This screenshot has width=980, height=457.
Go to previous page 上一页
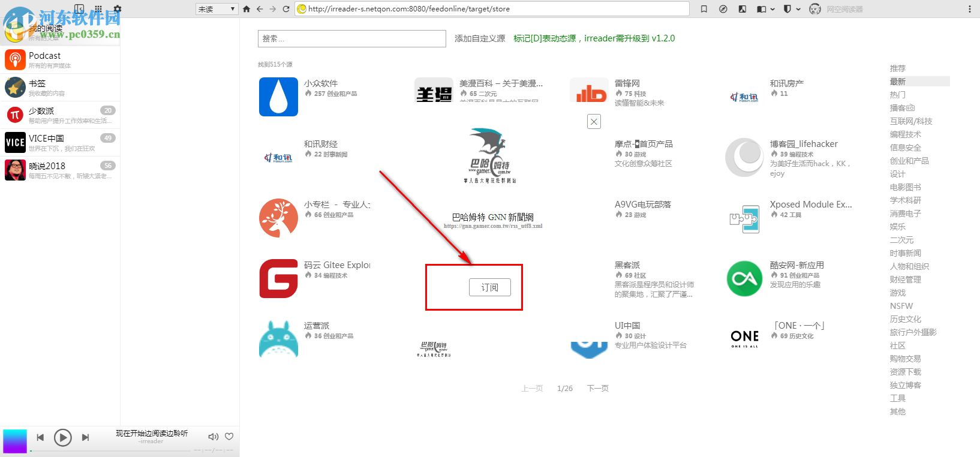532,389
